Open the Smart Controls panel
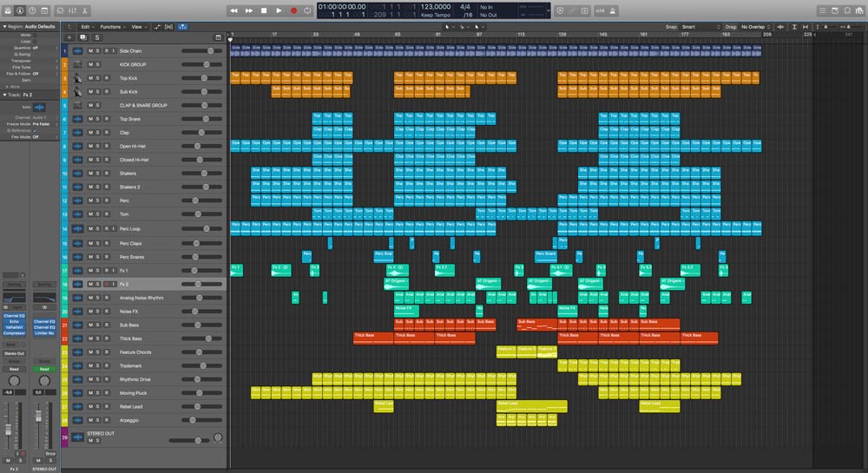Viewport: 868px width, 473px height. 58,10
